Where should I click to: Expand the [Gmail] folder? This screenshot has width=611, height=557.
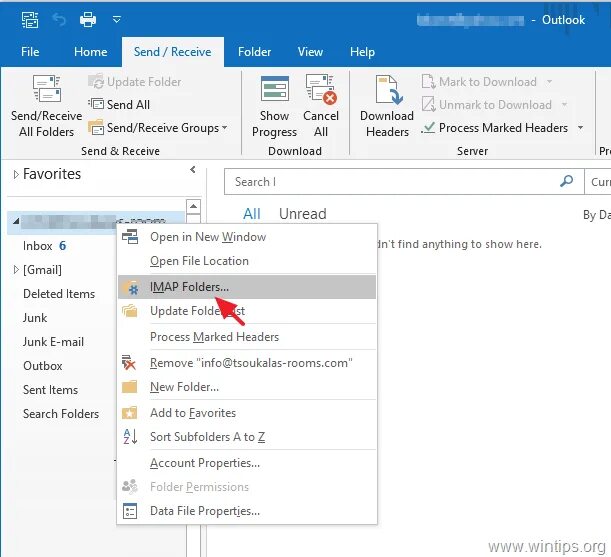click(16, 269)
